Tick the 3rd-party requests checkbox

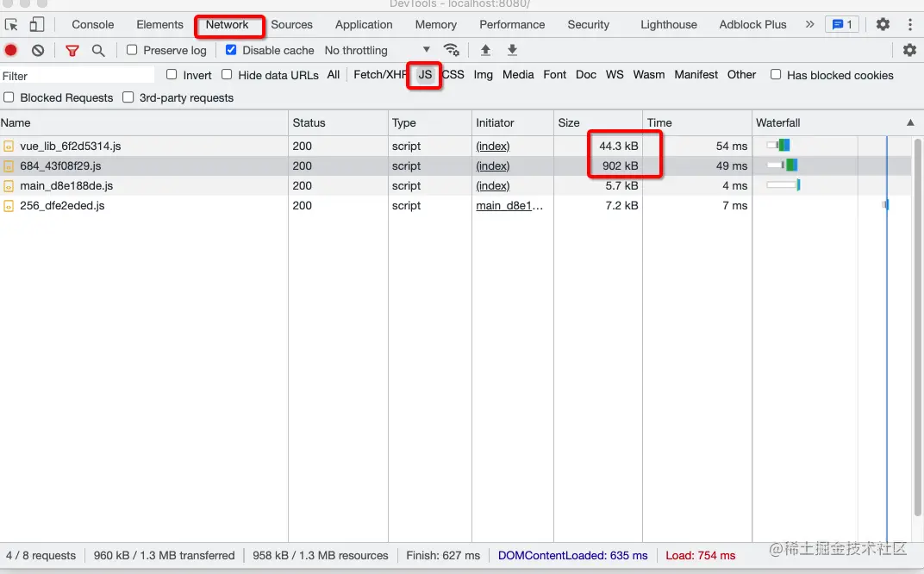[128, 97]
